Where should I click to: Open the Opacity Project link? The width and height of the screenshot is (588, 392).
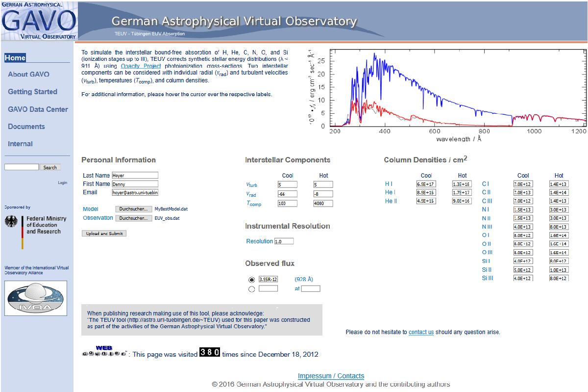(x=141, y=66)
